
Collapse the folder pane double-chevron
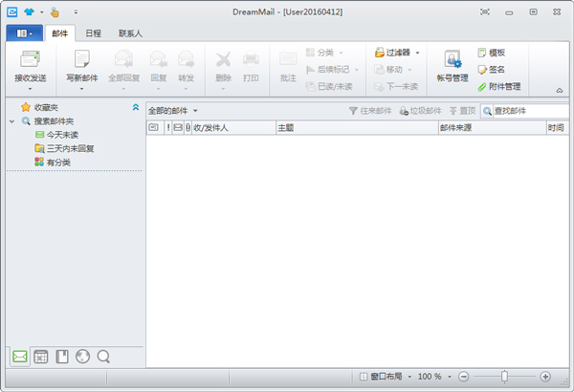tap(136, 108)
